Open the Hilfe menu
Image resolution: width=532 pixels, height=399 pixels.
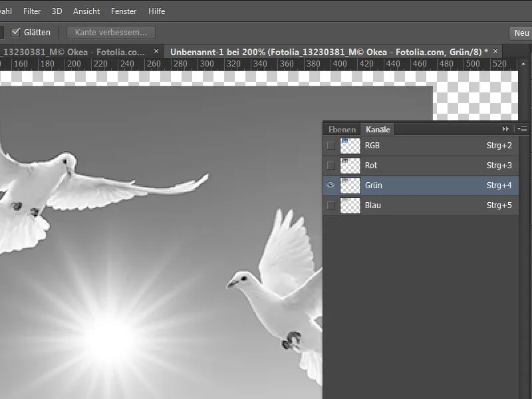(x=156, y=11)
